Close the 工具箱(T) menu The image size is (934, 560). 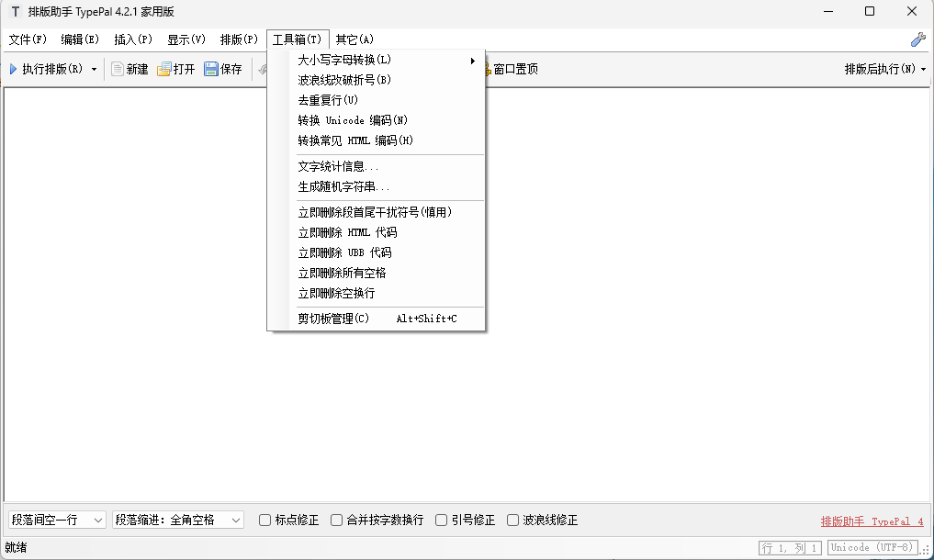click(x=298, y=39)
